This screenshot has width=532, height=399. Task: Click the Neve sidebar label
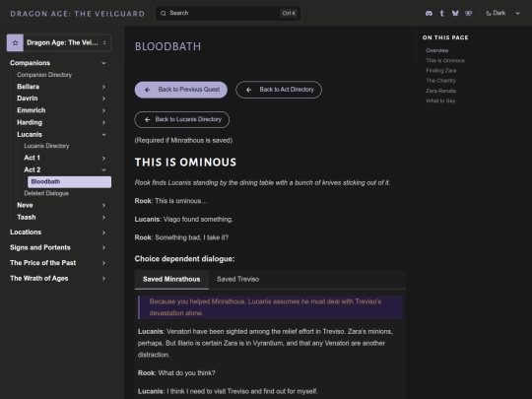point(25,205)
